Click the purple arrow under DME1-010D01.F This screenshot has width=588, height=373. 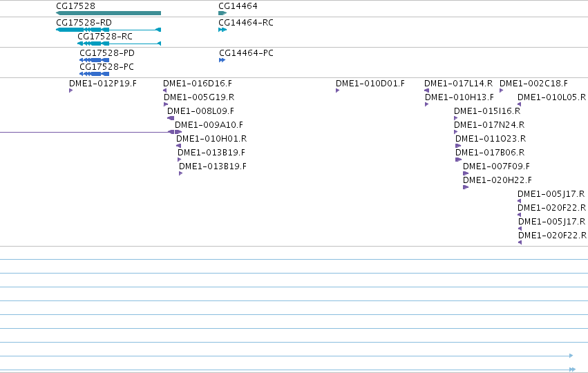coord(337,90)
